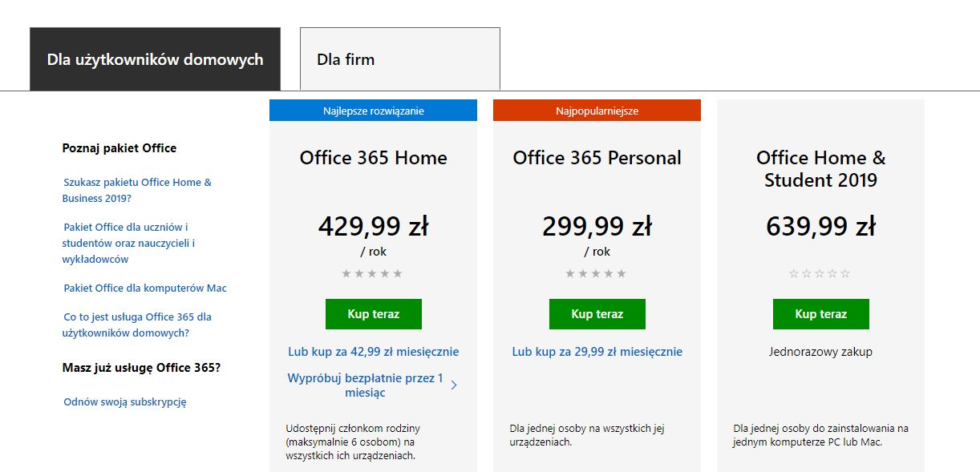Open 'Szukasz pakietu Office Home & Business 2019?' link
The image size is (980, 472).
click(x=137, y=190)
